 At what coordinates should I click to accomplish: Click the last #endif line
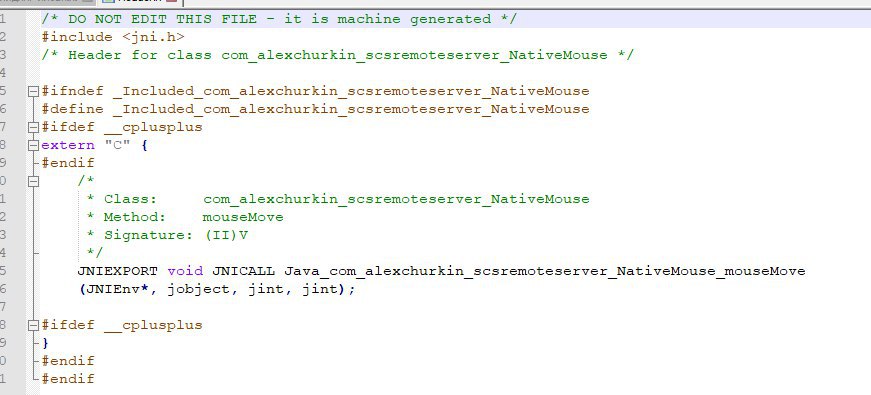pos(68,379)
